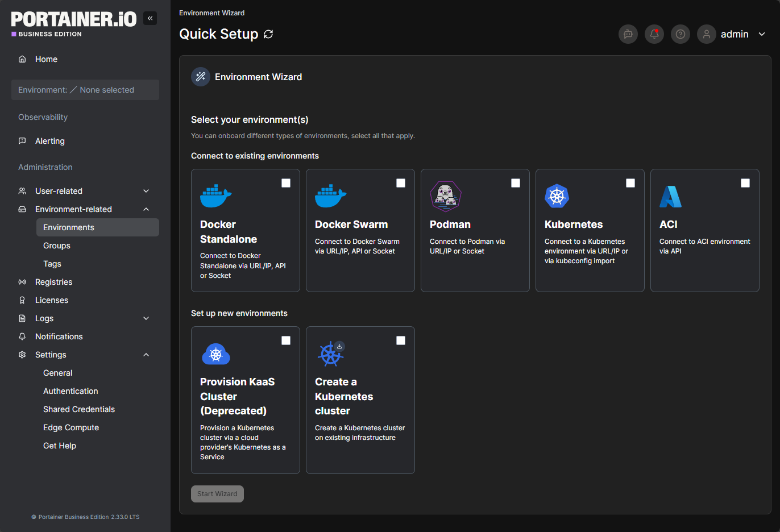
Task: Click the ACI Azure logo icon
Action: (670, 197)
